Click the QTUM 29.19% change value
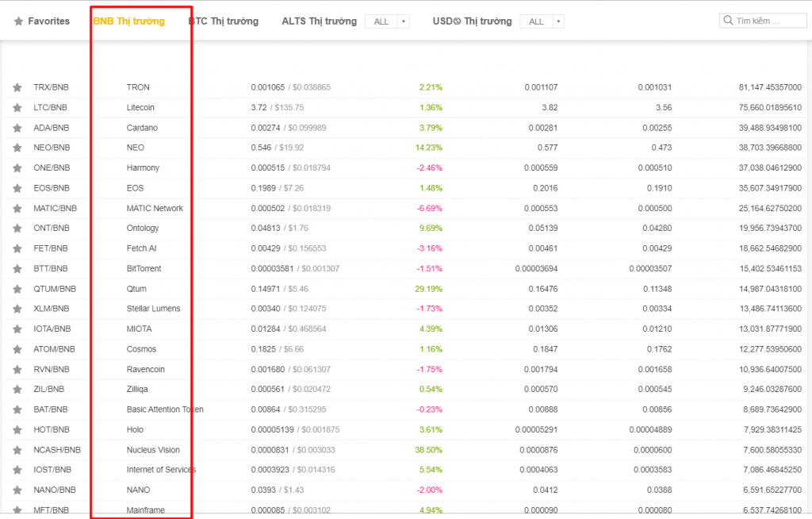Viewport: 812px width, 519px height. coord(429,289)
